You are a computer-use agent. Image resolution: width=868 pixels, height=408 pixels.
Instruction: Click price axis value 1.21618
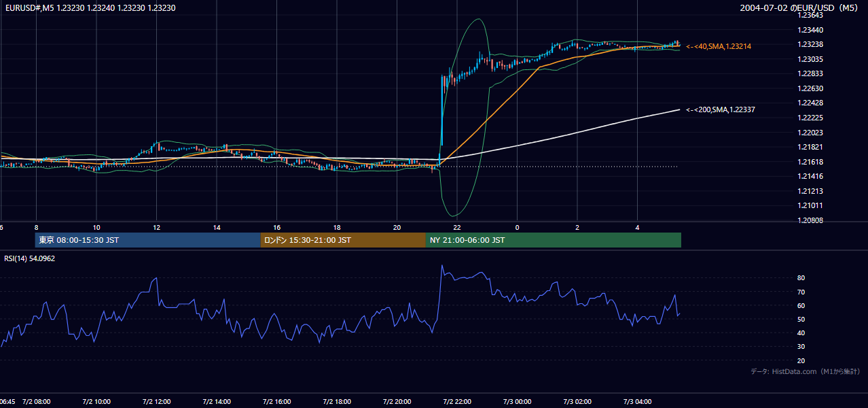click(x=812, y=162)
